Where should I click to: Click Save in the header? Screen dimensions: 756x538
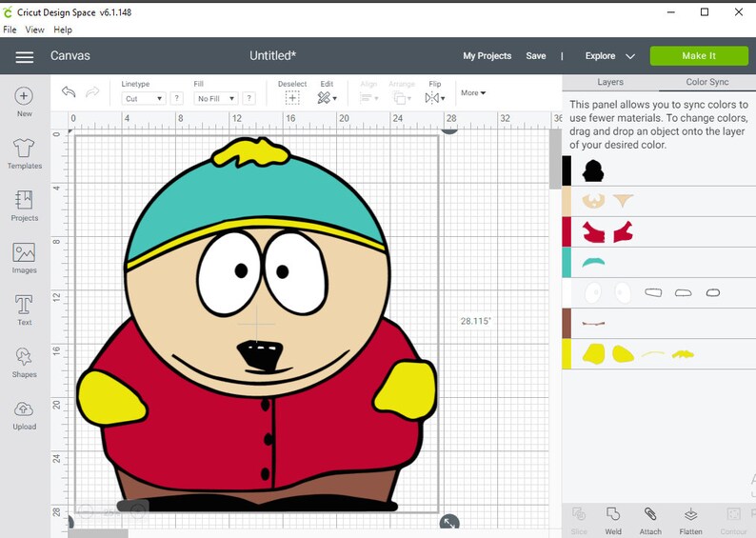[x=536, y=56]
